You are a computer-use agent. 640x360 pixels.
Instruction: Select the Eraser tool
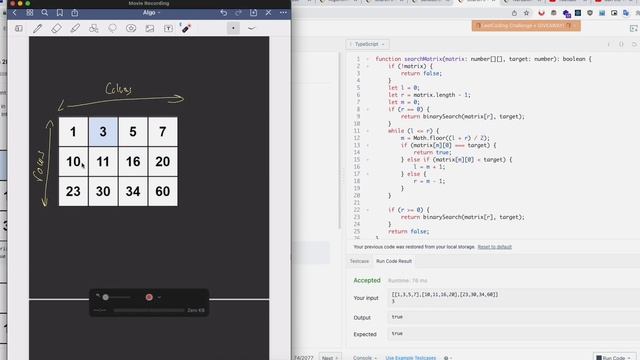pyautogui.click(x=56, y=28)
